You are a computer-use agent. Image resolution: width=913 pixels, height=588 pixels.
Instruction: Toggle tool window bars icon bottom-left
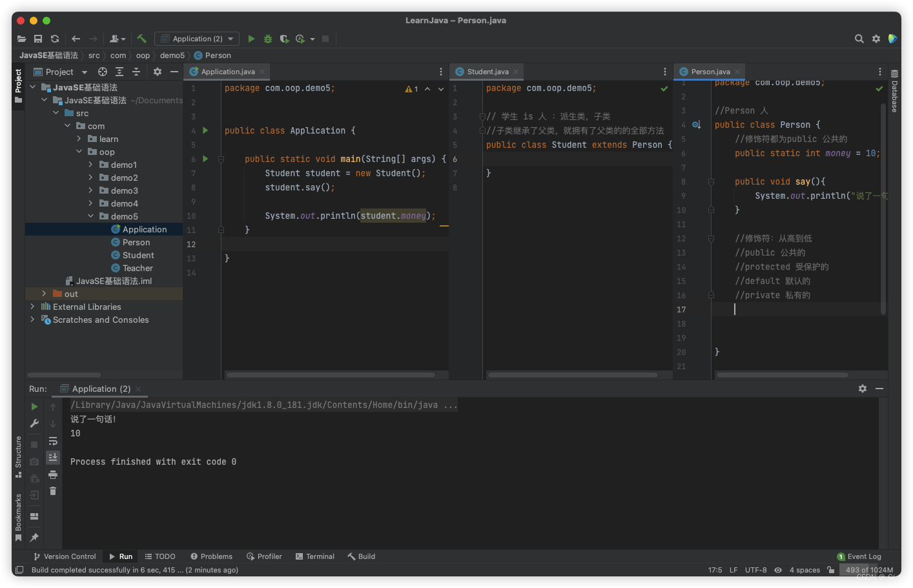click(19, 570)
